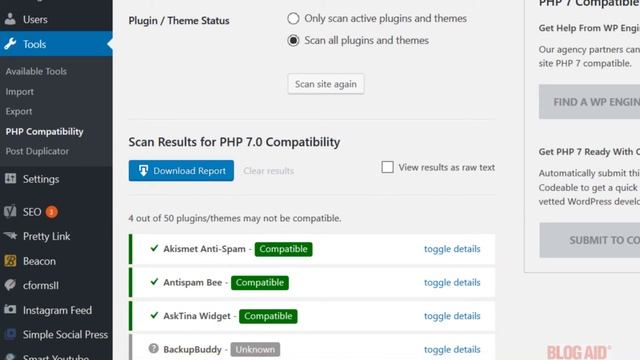Click the AskTina Widget checkmark icon
The height and width of the screenshot is (360, 640).
click(154, 315)
